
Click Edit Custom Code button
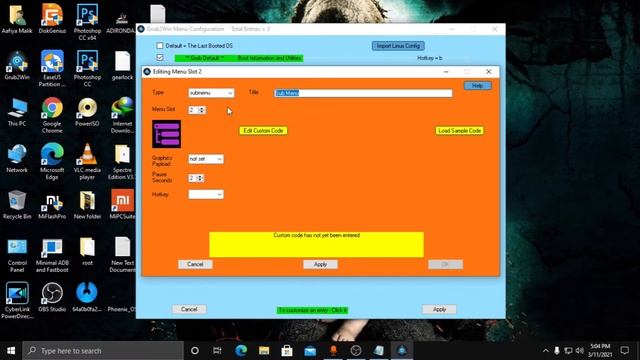[263, 131]
